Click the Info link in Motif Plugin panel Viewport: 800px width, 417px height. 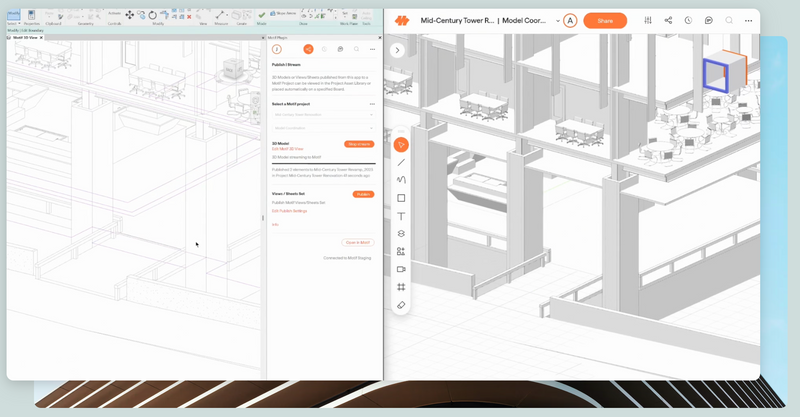coord(275,225)
